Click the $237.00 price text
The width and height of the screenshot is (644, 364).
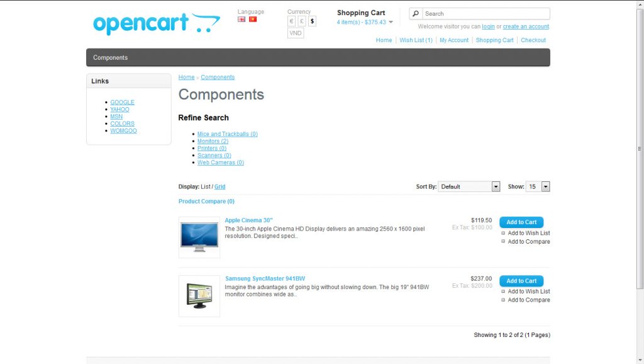coord(481,279)
